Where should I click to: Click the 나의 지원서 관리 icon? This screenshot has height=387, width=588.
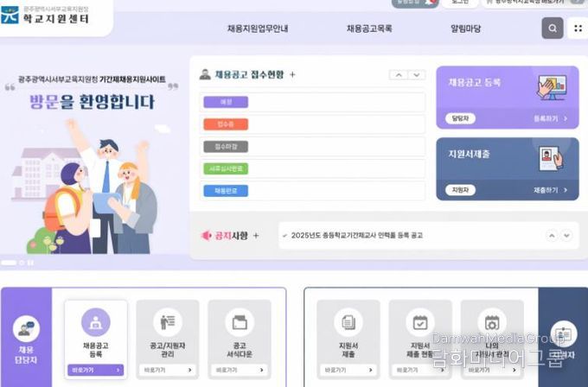(492, 322)
